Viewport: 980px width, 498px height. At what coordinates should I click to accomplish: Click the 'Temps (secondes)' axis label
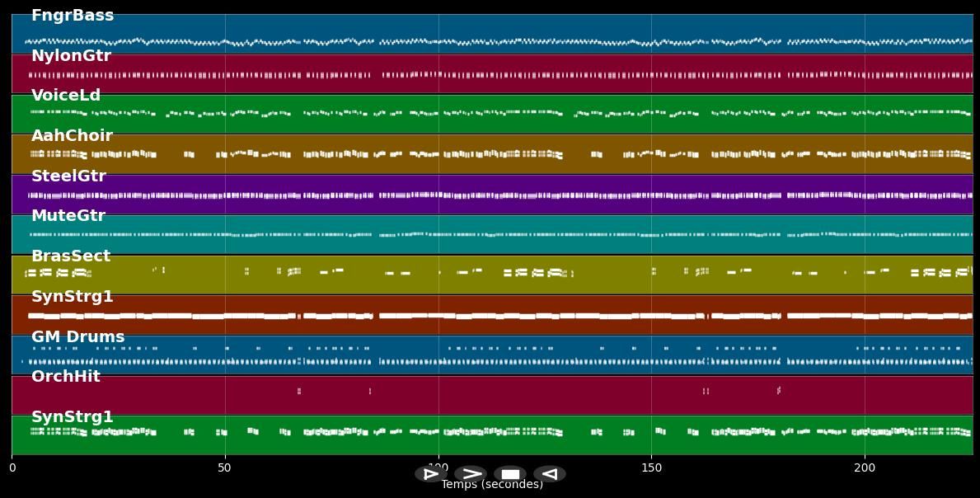[x=492, y=485]
